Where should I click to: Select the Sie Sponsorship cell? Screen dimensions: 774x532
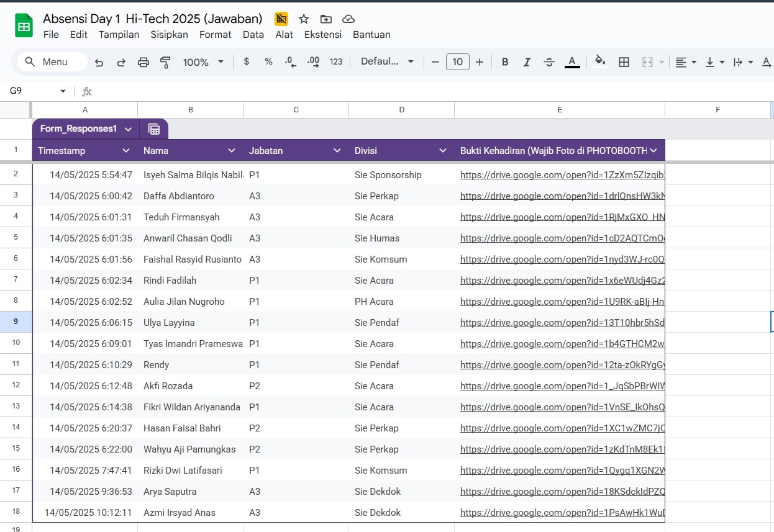(401, 175)
